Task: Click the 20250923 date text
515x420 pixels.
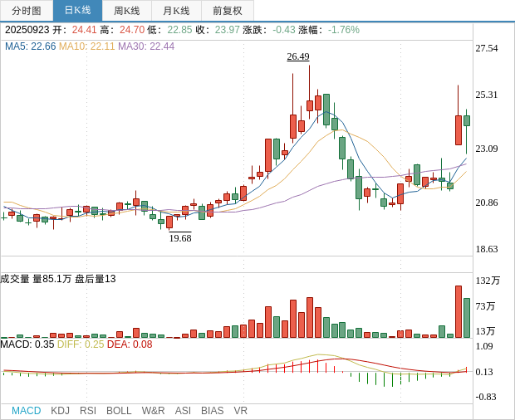Action: 27,30
